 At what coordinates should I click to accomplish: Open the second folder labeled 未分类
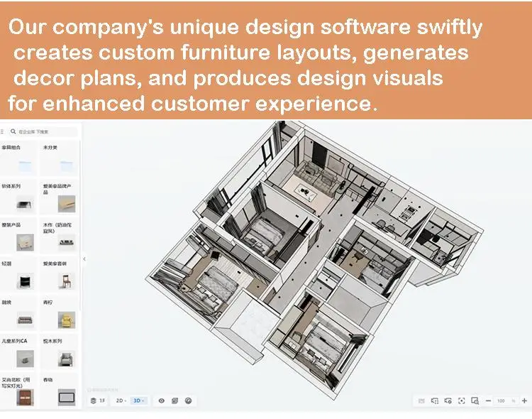click(x=67, y=166)
